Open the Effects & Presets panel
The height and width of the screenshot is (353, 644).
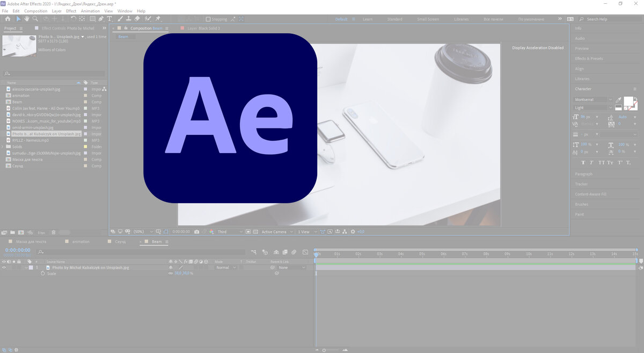(589, 59)
